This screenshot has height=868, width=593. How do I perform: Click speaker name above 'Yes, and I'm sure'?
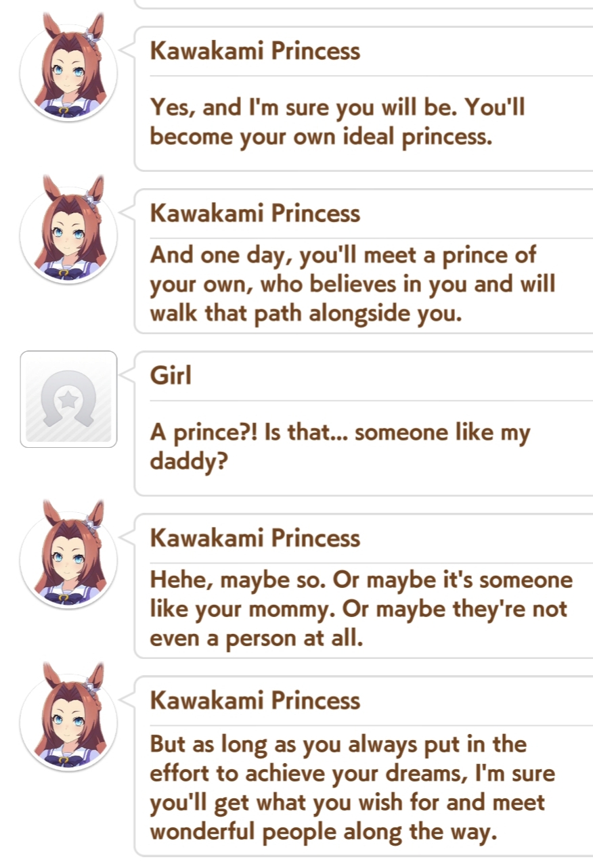tap(255, 51)
